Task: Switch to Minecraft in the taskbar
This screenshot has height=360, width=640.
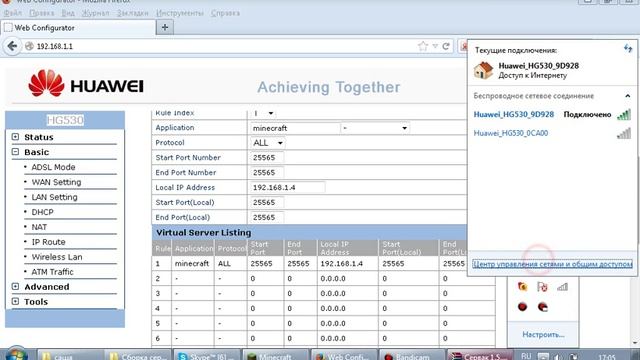Action: 276,356
